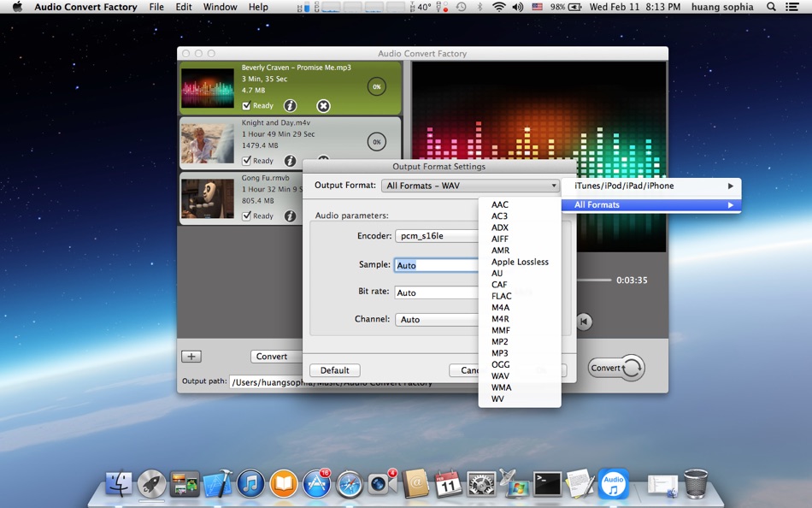
Task: Open Finder from the Dock
Action: (119, 484)
